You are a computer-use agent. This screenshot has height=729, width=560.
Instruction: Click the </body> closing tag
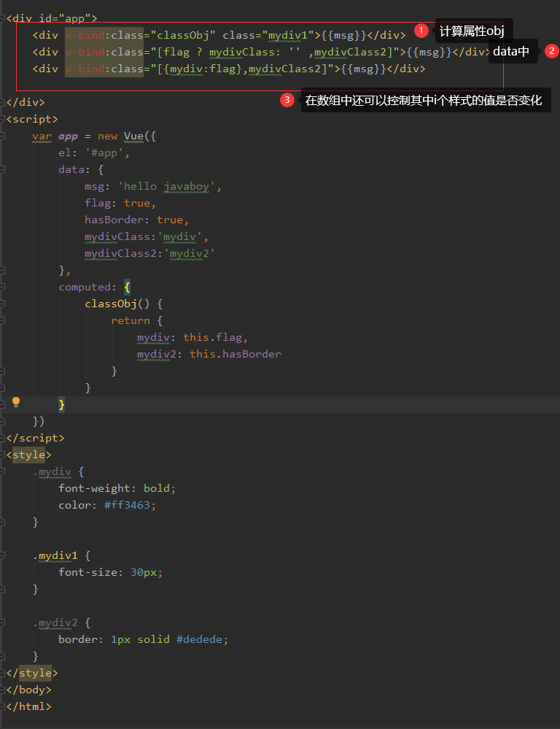(29, 690)
